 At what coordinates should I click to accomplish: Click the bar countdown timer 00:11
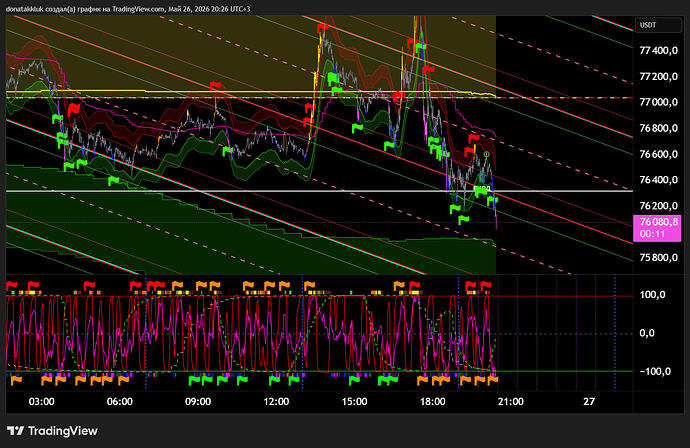pyautogui.click(x=652, y=234)
